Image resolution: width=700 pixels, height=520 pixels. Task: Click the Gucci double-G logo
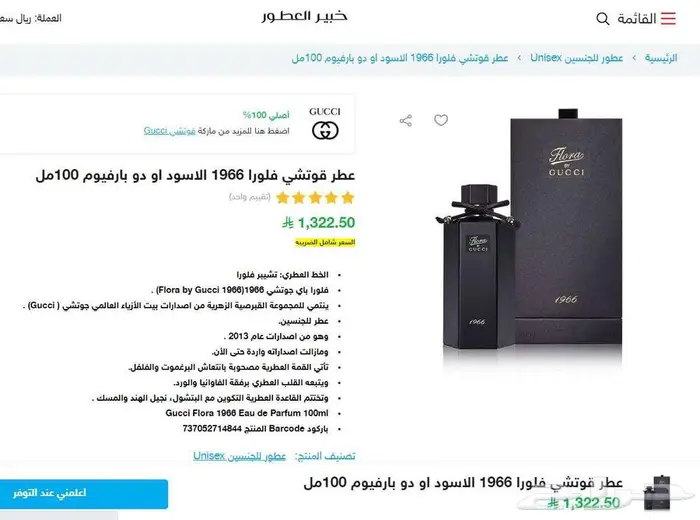(325, 131)
